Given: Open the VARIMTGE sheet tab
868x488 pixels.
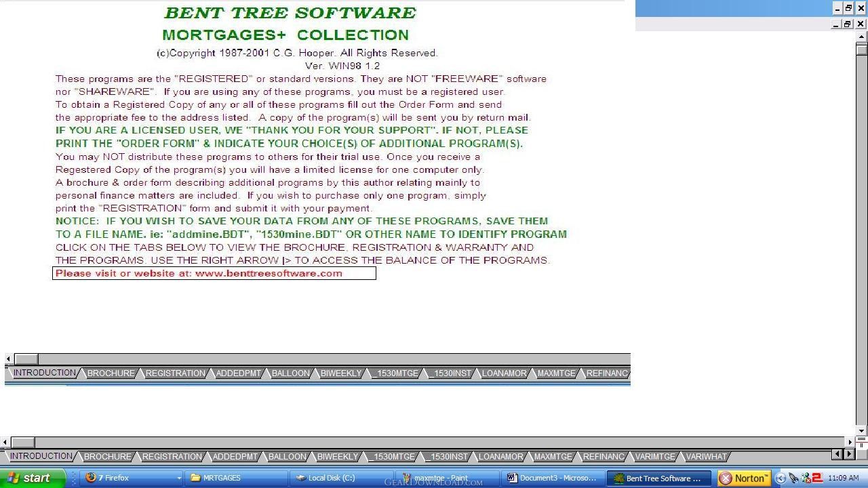Looking at the screenshot, I should (655, 457).
